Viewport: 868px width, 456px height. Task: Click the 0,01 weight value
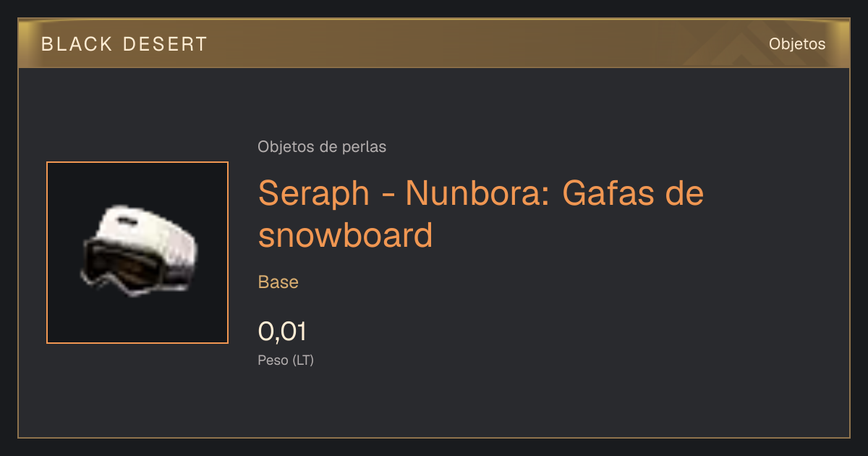point(282,332)
